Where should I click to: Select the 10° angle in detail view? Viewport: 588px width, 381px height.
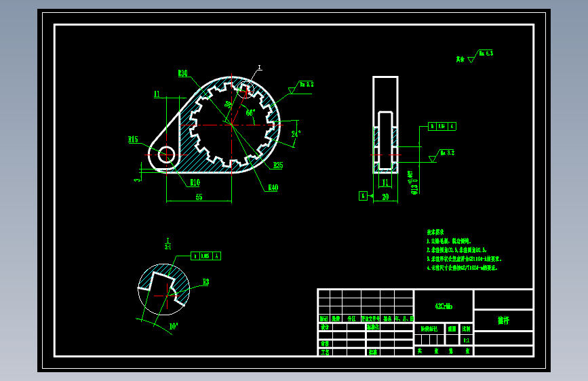click(x=173, y=326)
